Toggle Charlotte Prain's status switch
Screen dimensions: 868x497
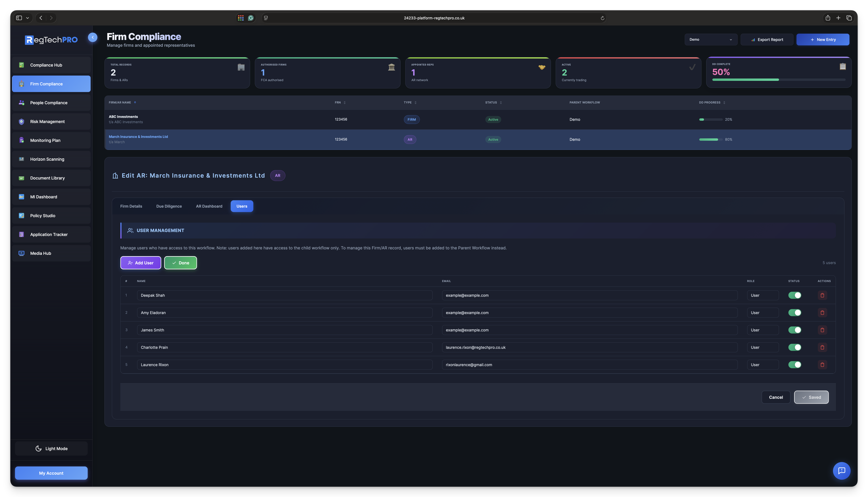point(795,347)
